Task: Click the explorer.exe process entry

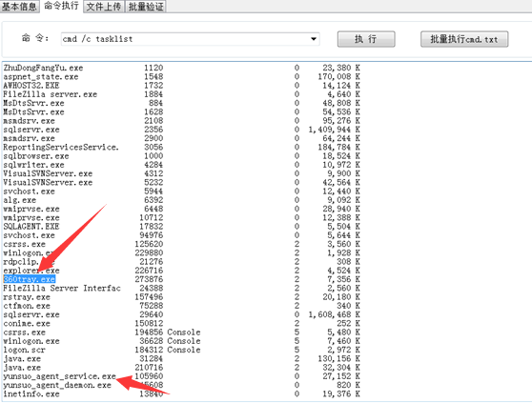Action: click(181, 271)
